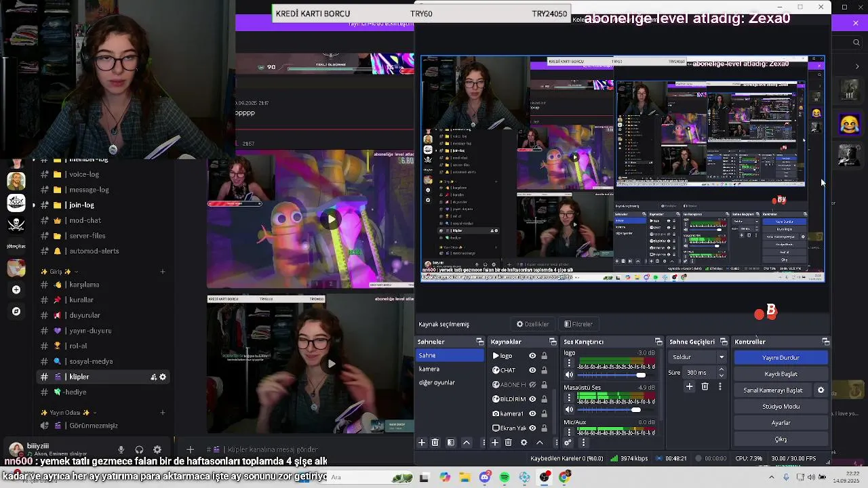Image resolution: width=868 pixels, height=488 pixels.
Task: Create invite icon next to klipler channel
Action: 153,377
